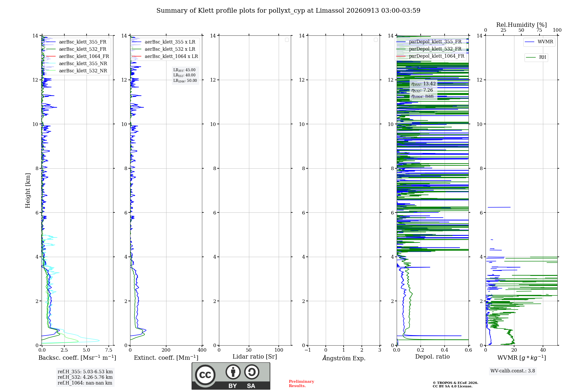Screen dimensions: 577x392
Task: Click ref.H_355: 5.03-6.53 km text
Action: [85, 372]
